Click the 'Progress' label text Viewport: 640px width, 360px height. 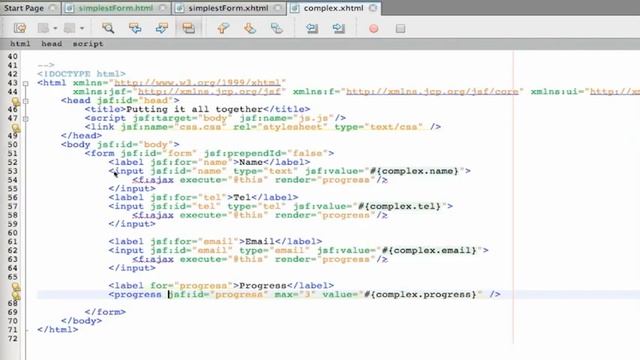click(263, 285)
